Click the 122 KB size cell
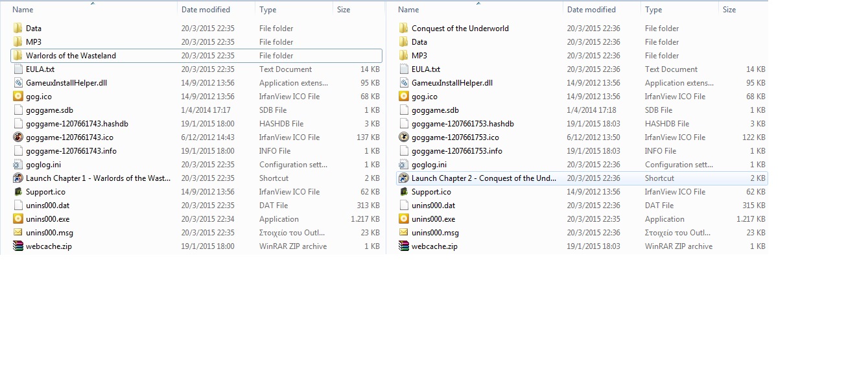The height and width of the screenshot is (367, 868). [x=754, y=137]
